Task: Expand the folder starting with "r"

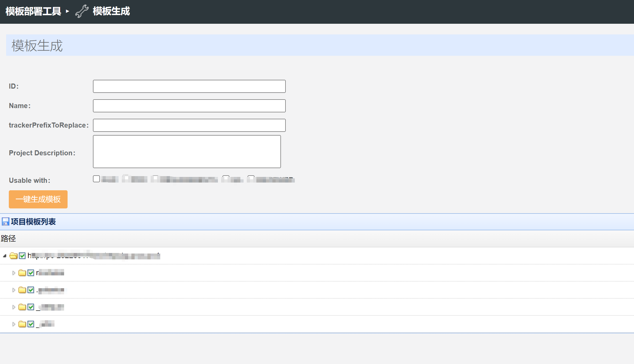Action: point(14,273)
